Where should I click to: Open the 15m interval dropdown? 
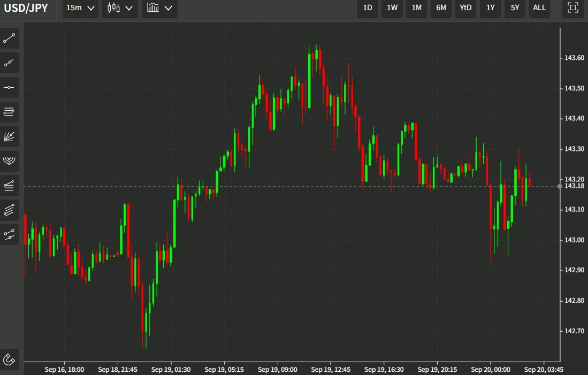pos(80,8)
